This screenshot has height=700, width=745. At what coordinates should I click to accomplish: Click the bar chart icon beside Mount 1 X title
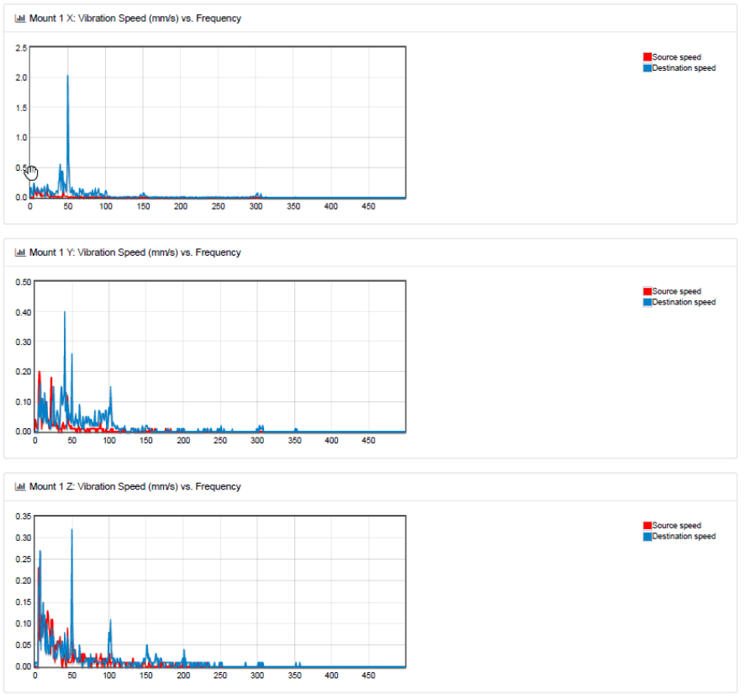click(20, 19)
